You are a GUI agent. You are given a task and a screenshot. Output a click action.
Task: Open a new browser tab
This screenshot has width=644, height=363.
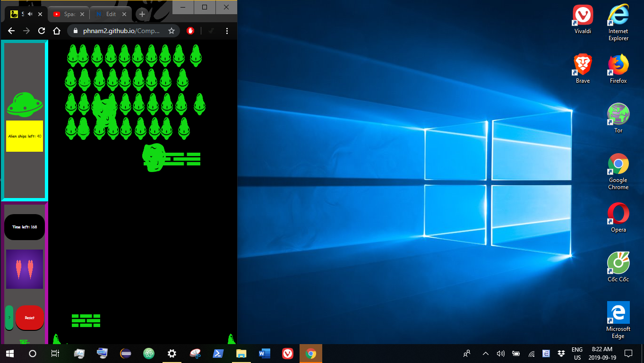pyautogui.click(x=142, y=14)
